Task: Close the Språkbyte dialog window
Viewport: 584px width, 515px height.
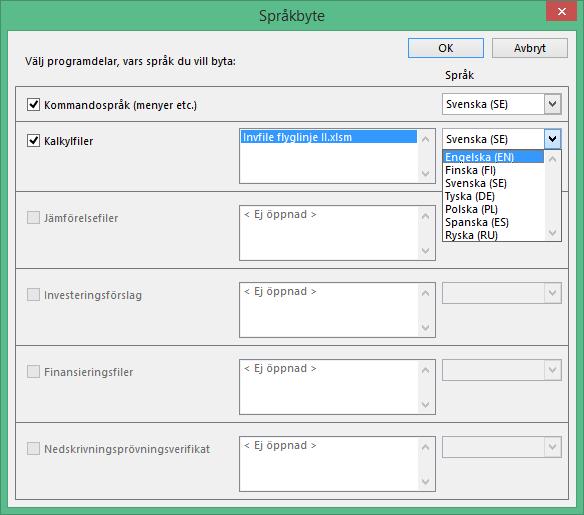Action: pyautogui.click(x=562, y=11)
